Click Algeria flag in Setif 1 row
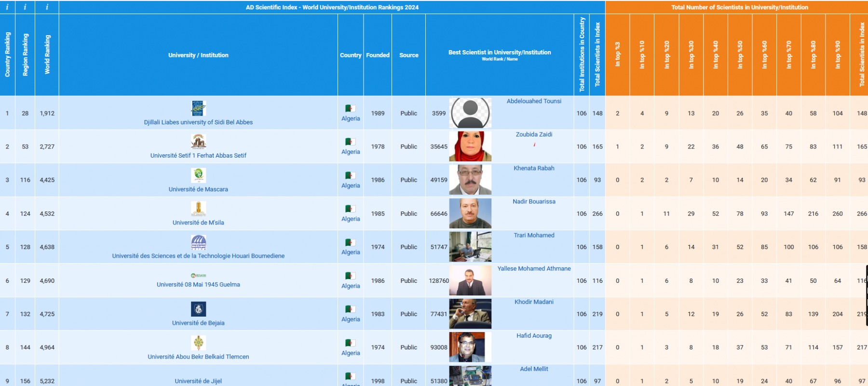 coord(350,142)
